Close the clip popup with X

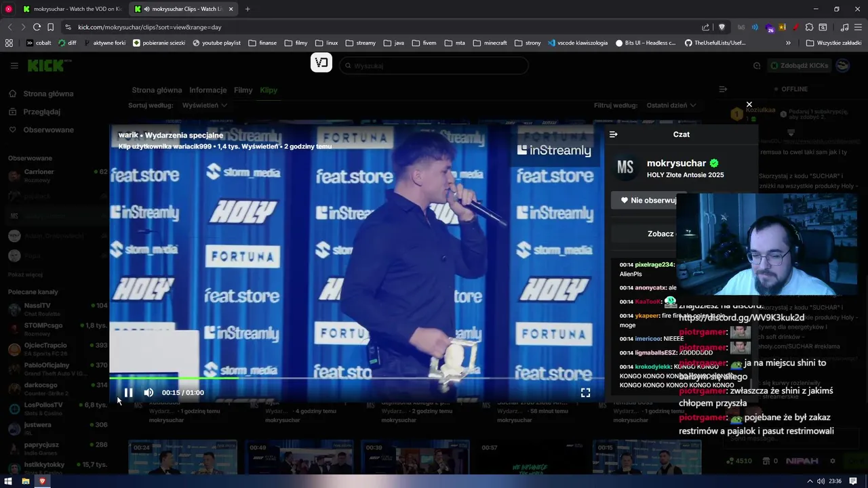click(749, 104)
